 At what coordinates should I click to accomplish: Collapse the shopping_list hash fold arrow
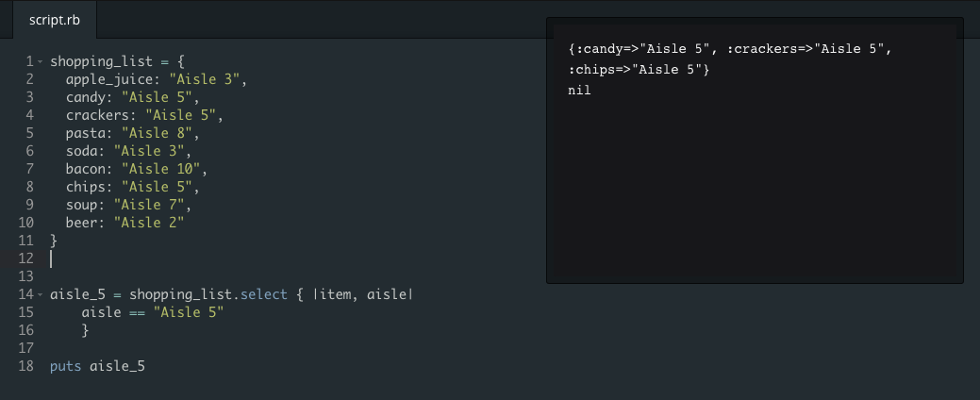pos(40,62)
